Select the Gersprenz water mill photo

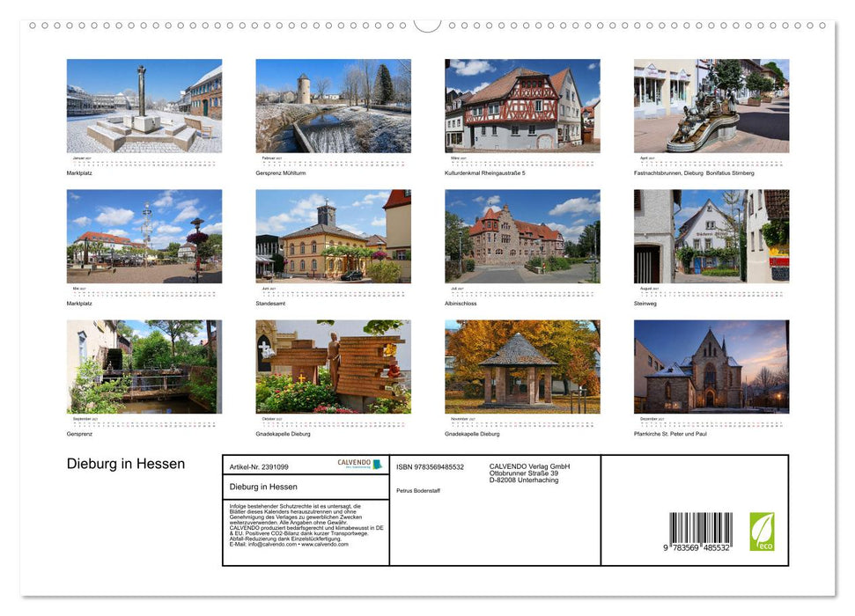144,366
